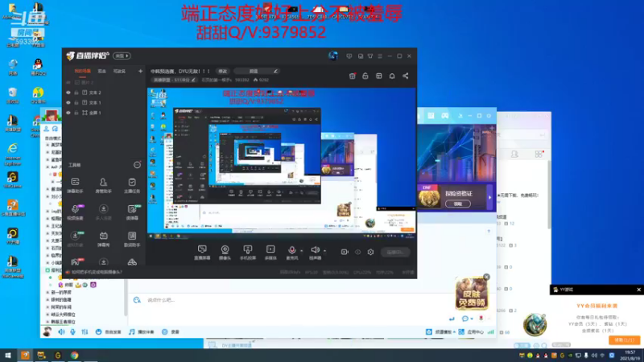Viewport: 644px width, 362px height.
Task: Toggle lock on 文本 1 source
Action: click(76, 103)
